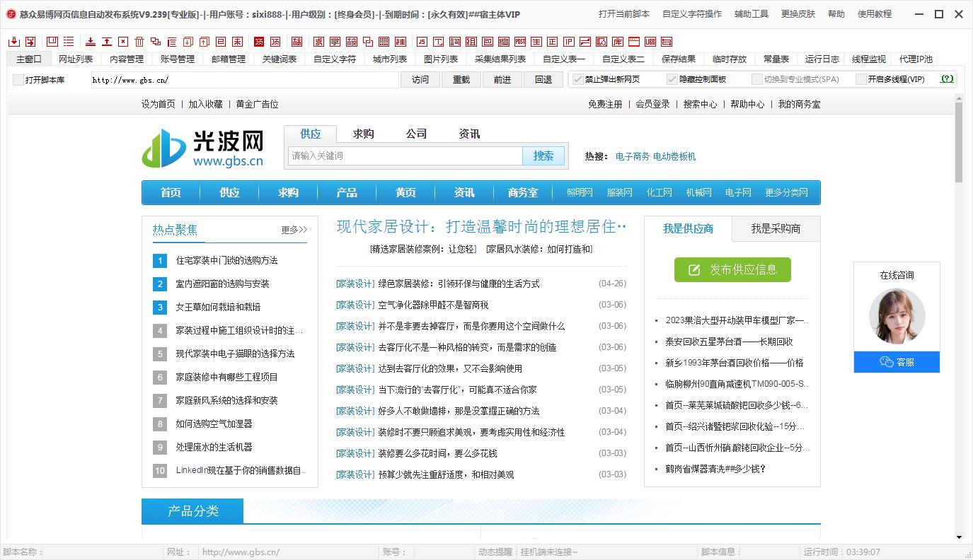Click the first import-arrow toolbar icon

click(14, 42)
